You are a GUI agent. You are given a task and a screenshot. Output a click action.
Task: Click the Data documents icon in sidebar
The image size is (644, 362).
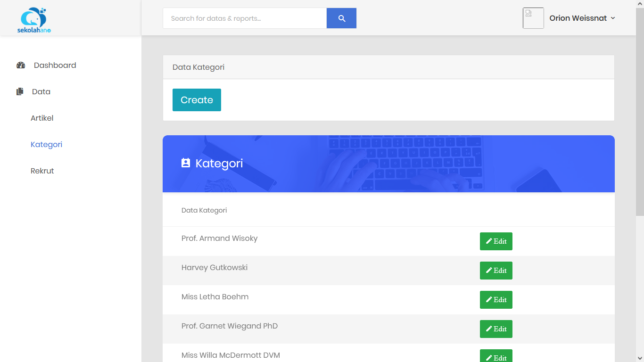(20, 92)
